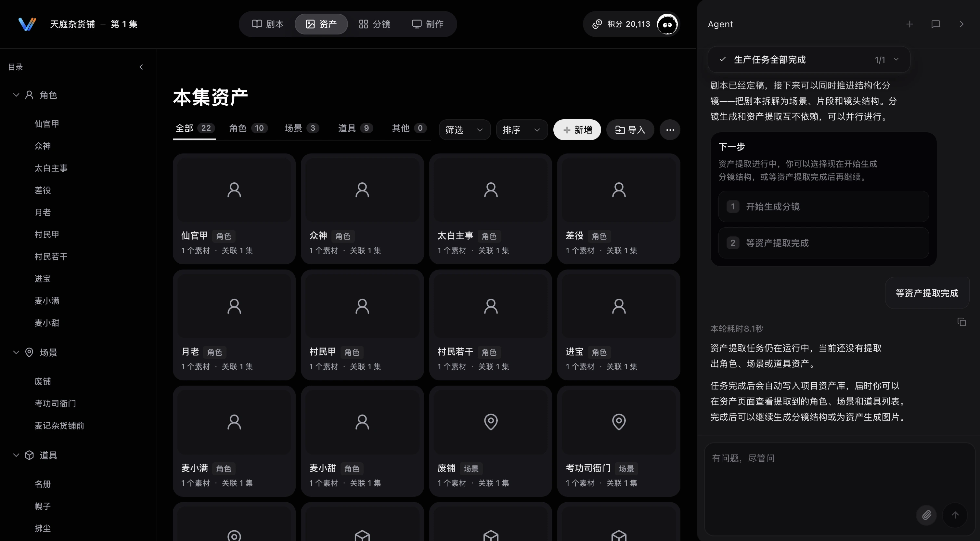This screenshot has height=541, width=980.
Task: Copy the Agent reply with copy icon
Action: pyautogui.click(x=961, y=322)
